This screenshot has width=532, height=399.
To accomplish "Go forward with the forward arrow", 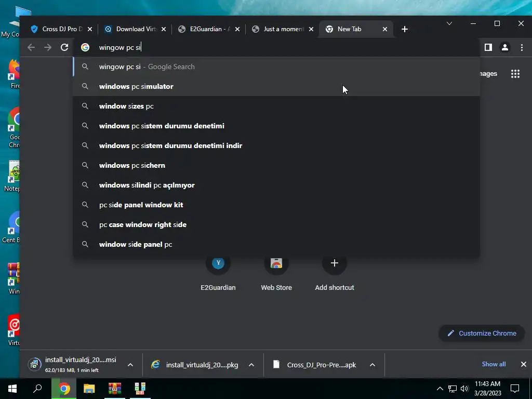I will coord(48,47).
